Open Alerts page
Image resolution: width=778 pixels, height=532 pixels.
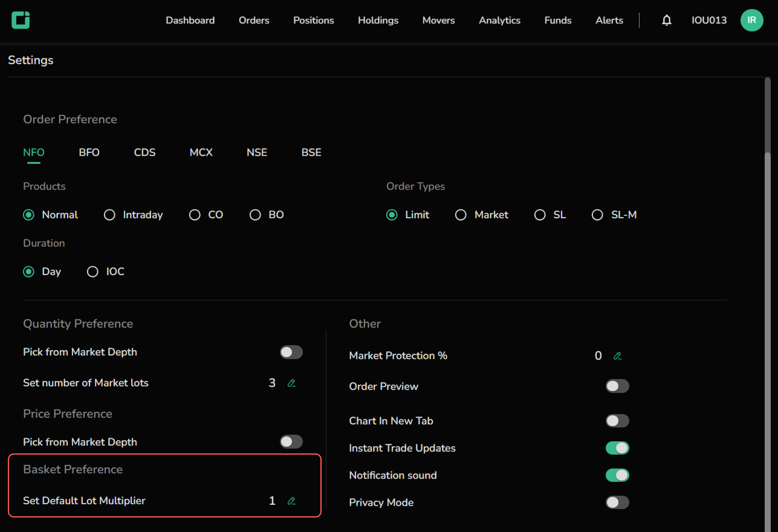(609, 21)
